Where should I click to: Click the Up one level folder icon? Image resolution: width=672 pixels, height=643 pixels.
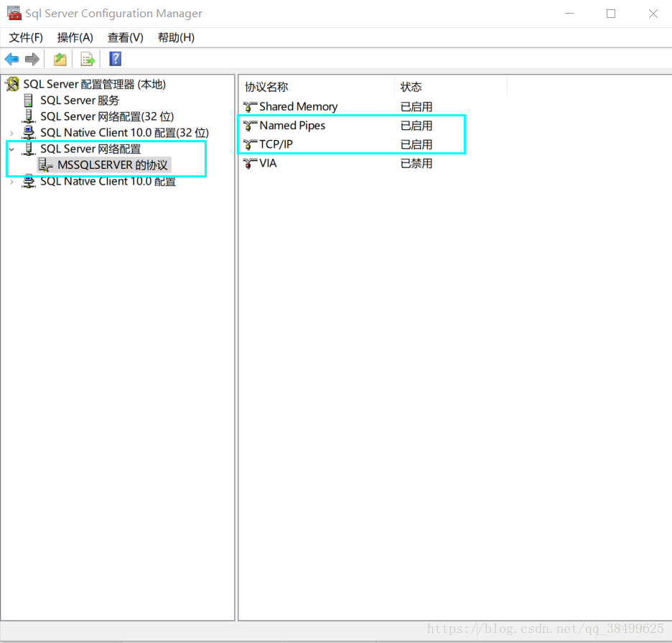click(x=60, y=59)
